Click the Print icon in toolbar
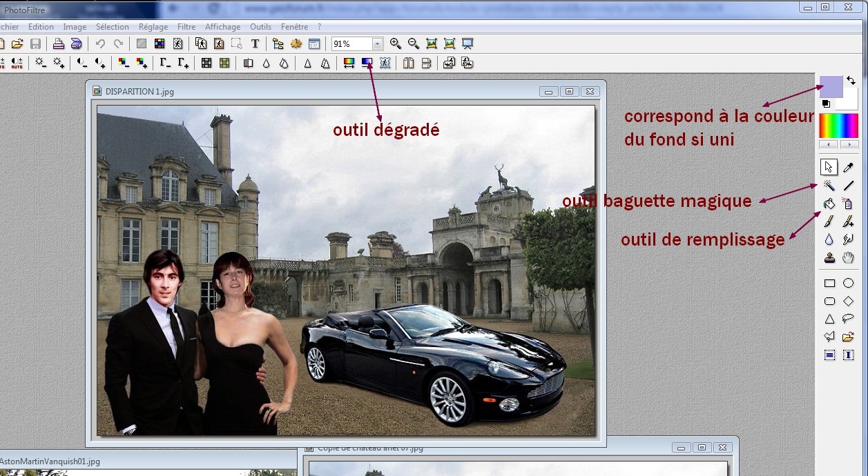Viewport: 868px width, 476px height. coord(59,43)
